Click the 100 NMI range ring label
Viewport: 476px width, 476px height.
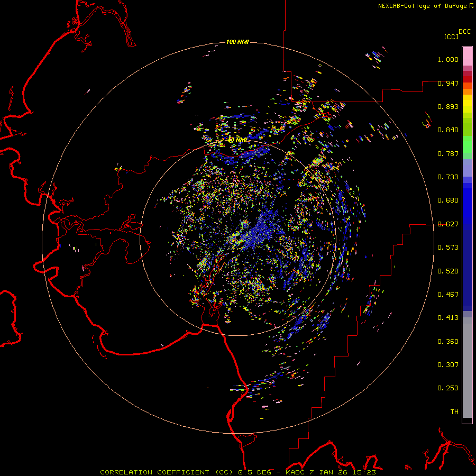tap(237, 42)
